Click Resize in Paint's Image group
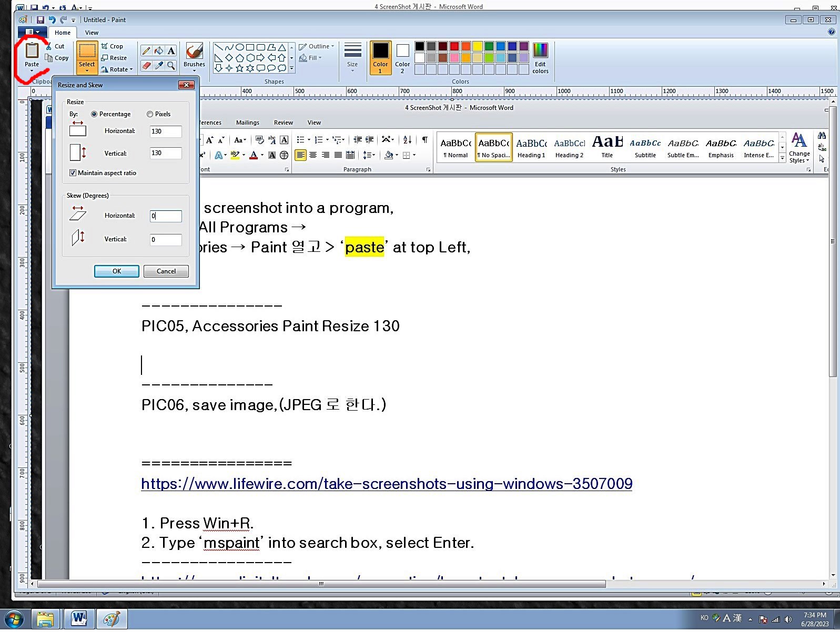This screenshot has width=840, height=632. click(x=114, y=58)
